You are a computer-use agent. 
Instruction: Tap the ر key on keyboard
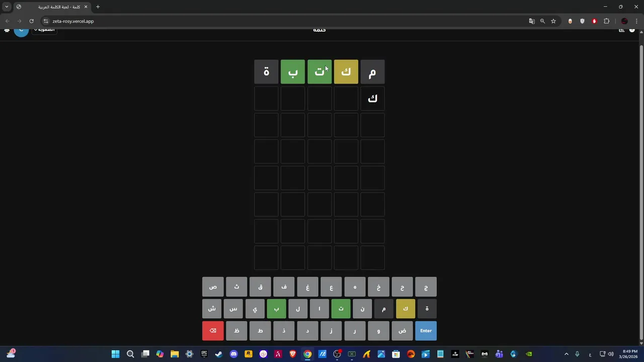click(355, 331)
